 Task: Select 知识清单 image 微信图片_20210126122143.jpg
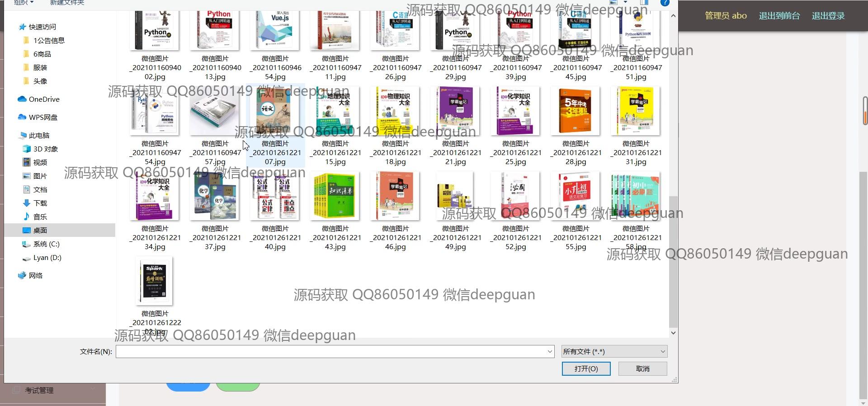(x=335, y=211)
